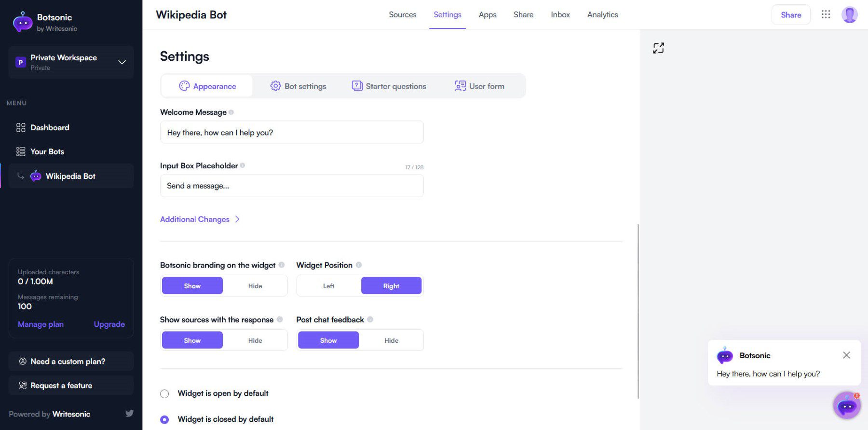Set Botsonic branding to Show
The width and height of the screenshot is (868, 430).
pyautogui.click(x=192, y=286)
